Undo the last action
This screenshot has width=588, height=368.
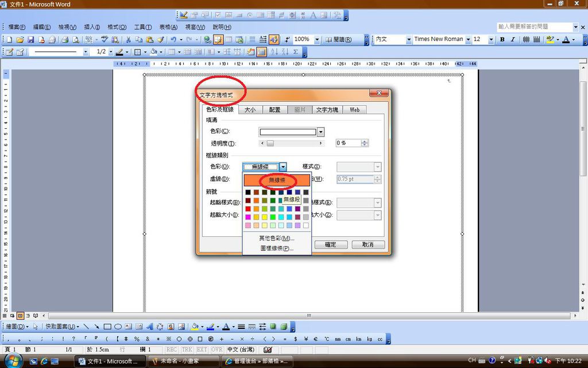point(173,40)
